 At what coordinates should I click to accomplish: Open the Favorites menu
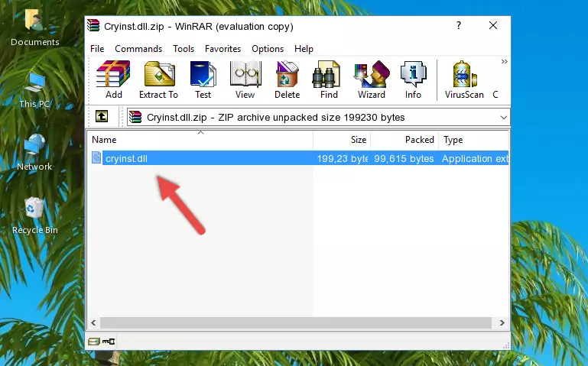(x=223, y=49)
